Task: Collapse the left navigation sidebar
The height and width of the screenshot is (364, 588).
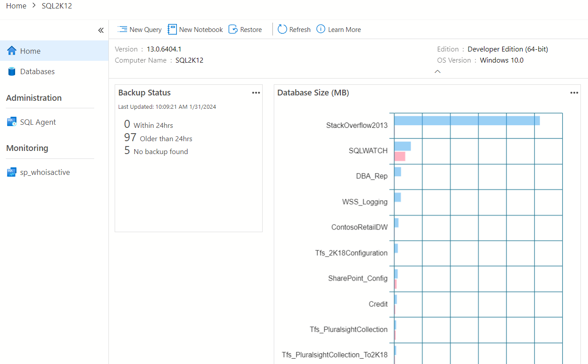Action: (101, 30)
